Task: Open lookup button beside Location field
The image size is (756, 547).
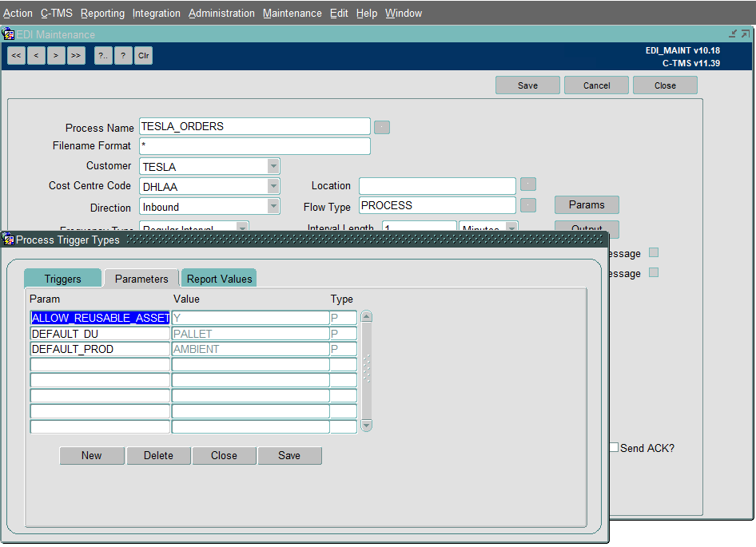Action: pyautogui.click(x=528, y=184)
